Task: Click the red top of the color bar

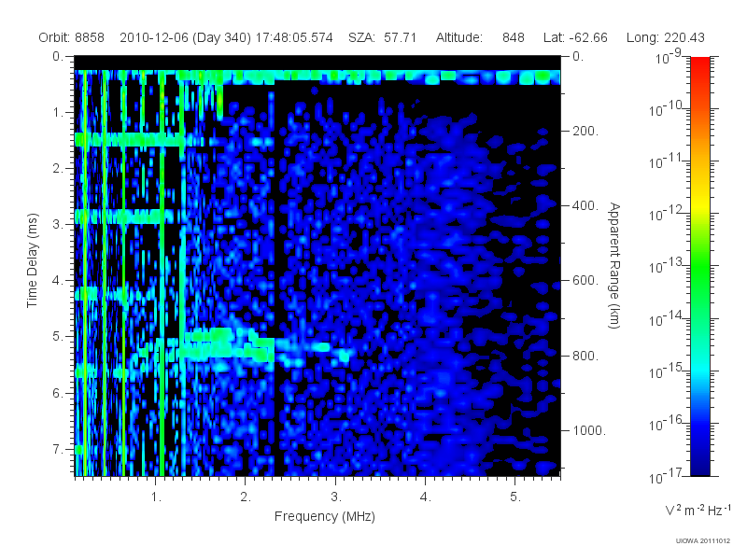Action: click(x=700, y=64)
